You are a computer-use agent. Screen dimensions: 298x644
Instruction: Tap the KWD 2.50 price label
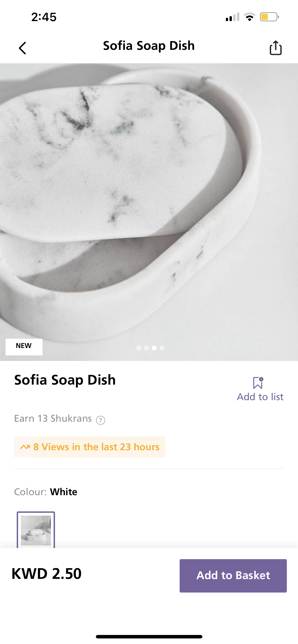click(47, 574)
